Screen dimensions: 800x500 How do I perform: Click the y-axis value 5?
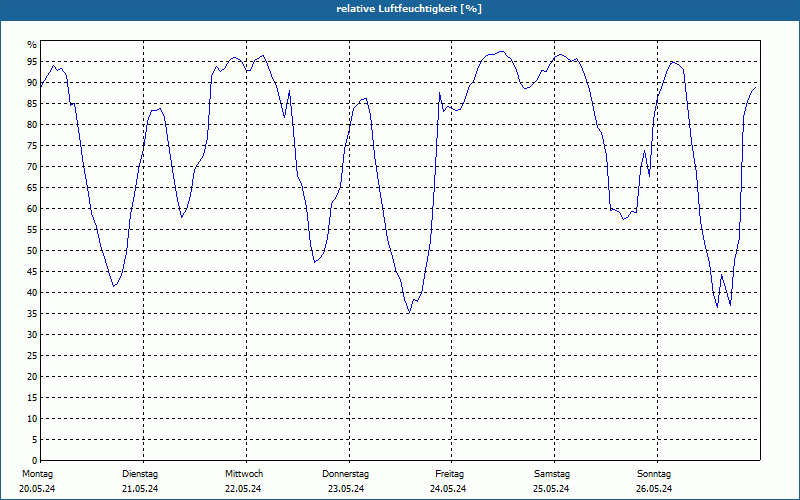tap(34, 440)
